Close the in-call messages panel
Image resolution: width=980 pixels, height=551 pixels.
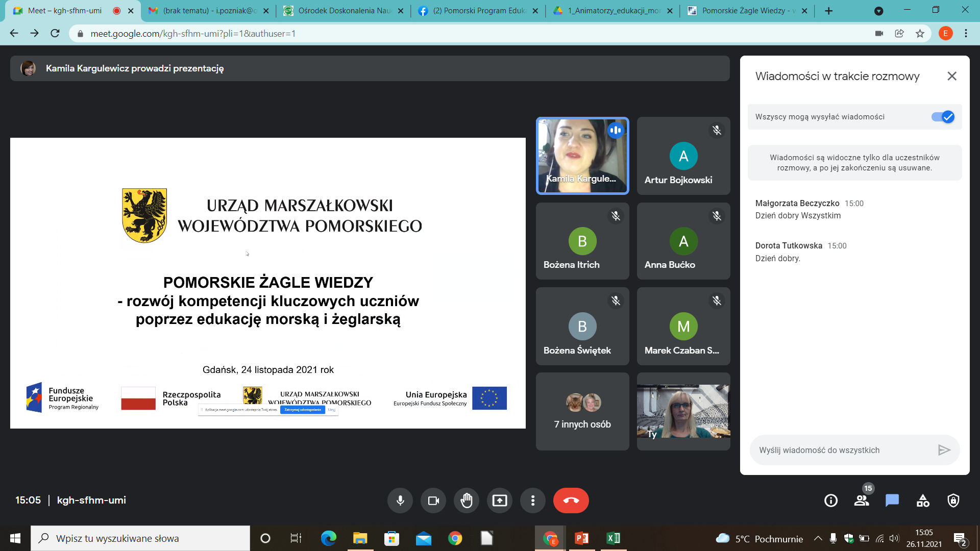(x=951, y=76)
